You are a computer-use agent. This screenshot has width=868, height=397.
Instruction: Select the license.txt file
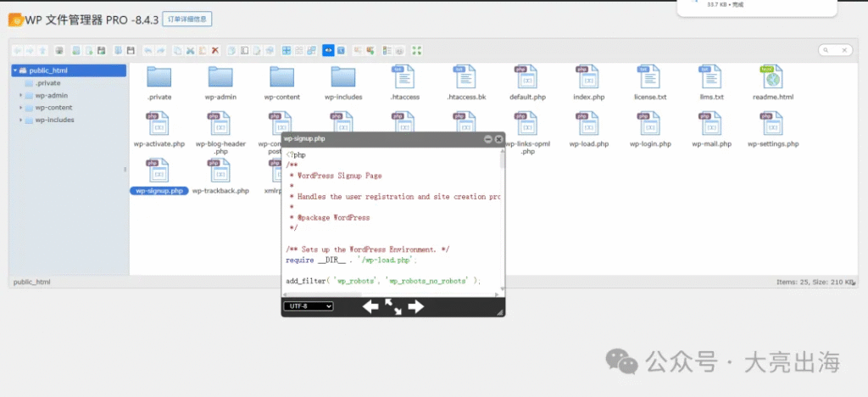[650, 83]
